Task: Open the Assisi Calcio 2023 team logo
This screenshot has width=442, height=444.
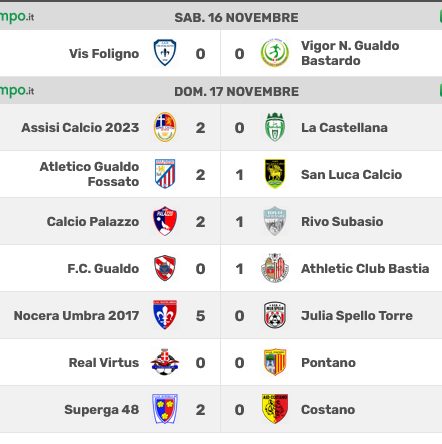Action: pos(165,127)
